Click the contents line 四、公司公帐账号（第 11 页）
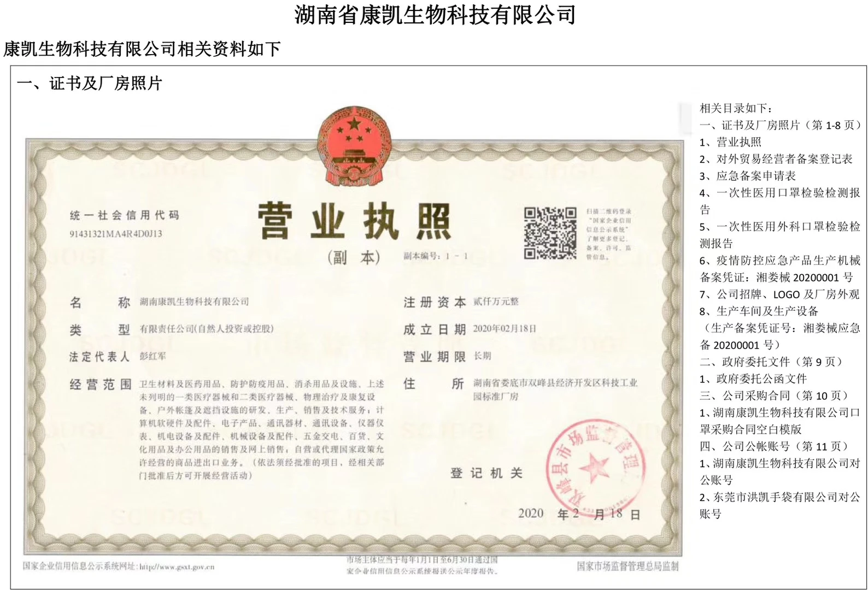The width and height of the screenshot is (868, 590). click(776, 446)
